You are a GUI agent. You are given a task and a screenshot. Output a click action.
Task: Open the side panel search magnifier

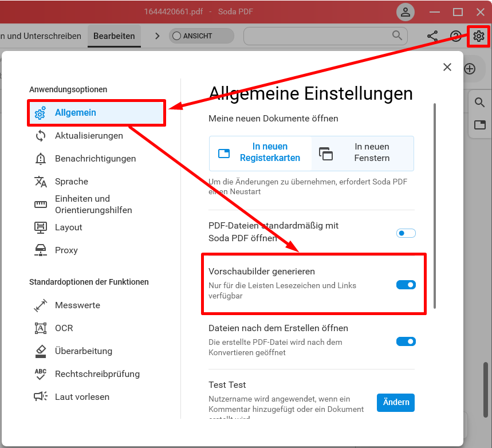pos(479,103)
